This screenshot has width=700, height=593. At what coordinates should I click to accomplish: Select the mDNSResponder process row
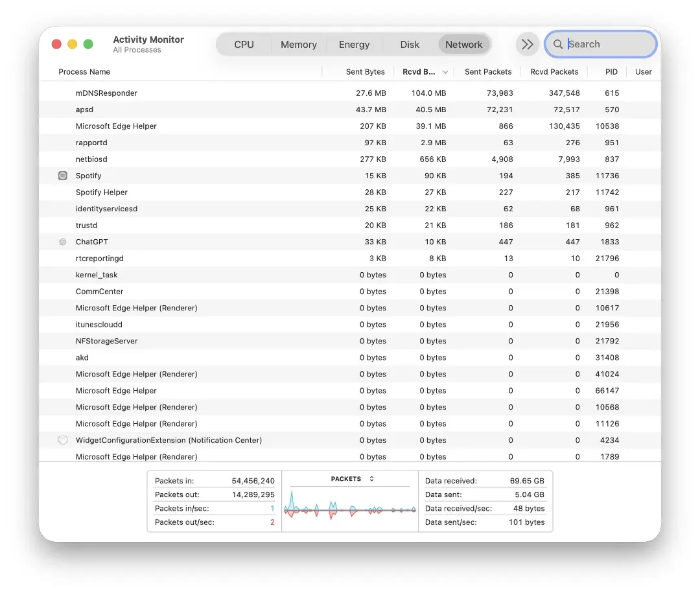click(x=350, y=93)
